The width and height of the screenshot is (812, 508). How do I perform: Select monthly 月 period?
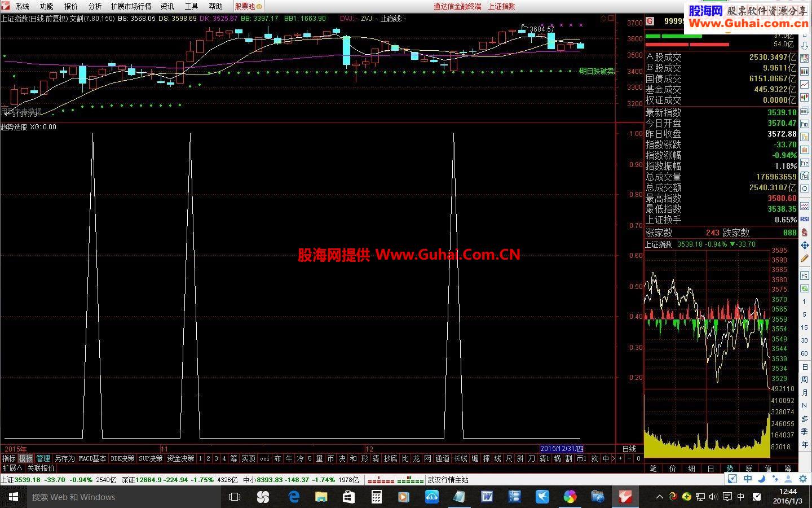coord(805,392)
